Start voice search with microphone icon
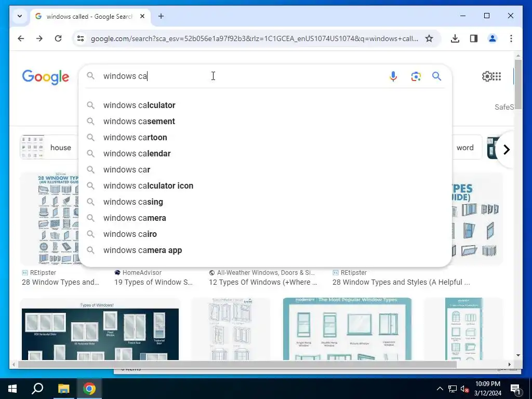Image resolution: width=532 pixels, height=399 pixels. tap(393, 76)
